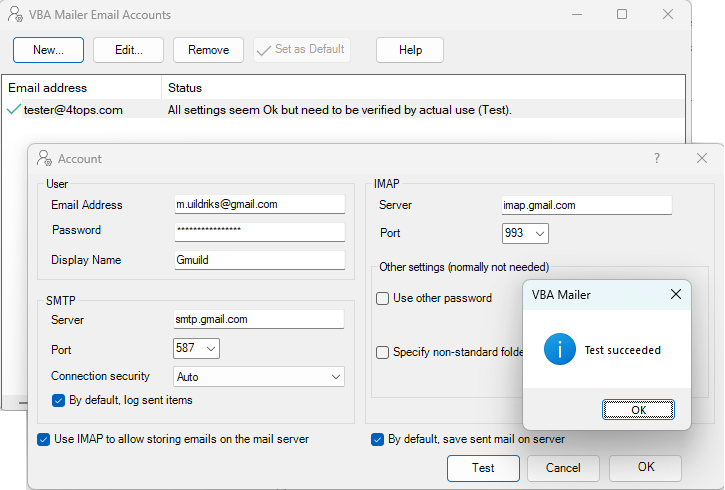Viewport: 725px width, 490px height.
Task: Click Remove in the Email Accounts window
Action: click(209, 50)
